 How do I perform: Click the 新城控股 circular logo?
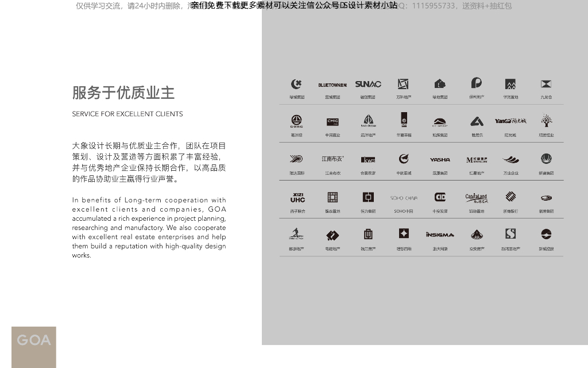tap(547, 234)
